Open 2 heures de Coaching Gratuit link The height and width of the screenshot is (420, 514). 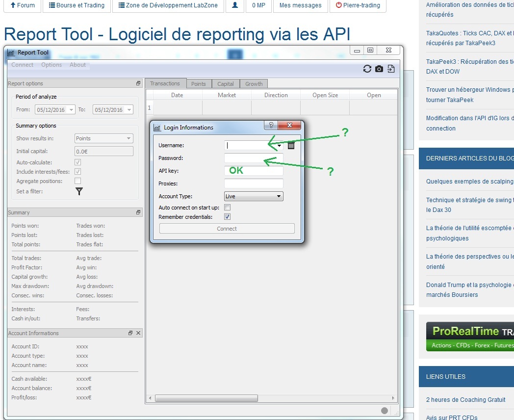[x=466, y=400]
